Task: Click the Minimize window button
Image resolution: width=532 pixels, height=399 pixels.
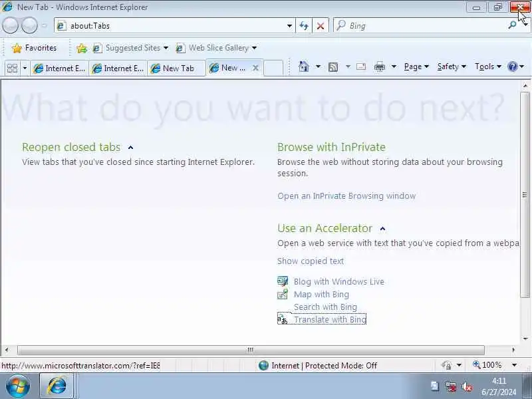Action: pyautogui.click(x=476, y=7)
